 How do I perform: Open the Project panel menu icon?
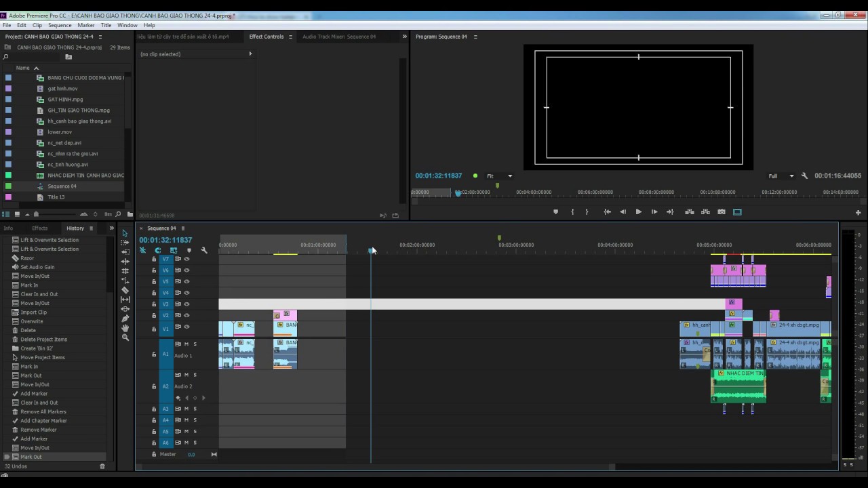click(100, 37)
